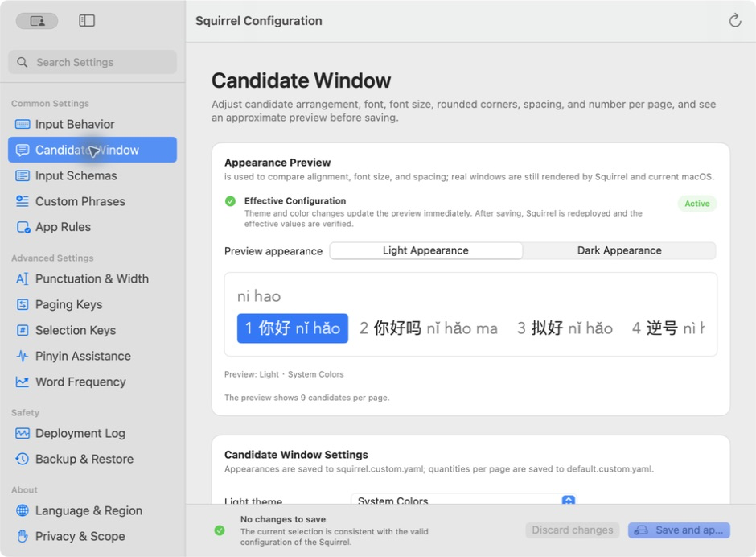The image size is (756, 557).
Task: Click the Save and apply button
Action: click(x=679, y=530)
